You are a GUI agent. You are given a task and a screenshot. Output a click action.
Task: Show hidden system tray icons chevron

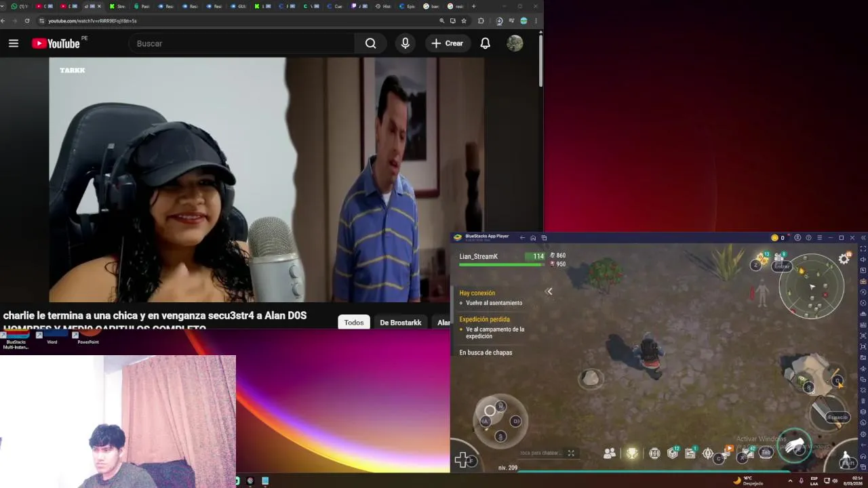tap(790, 481)
